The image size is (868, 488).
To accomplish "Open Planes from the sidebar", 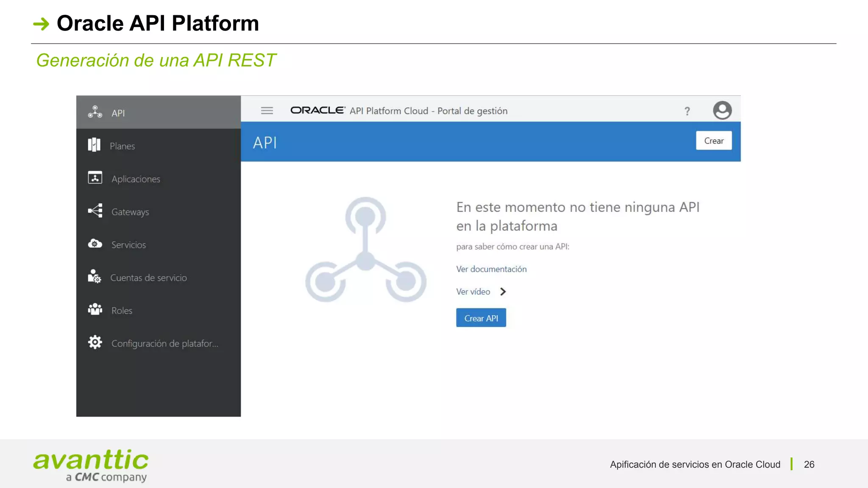I will [x=159, y=145].
